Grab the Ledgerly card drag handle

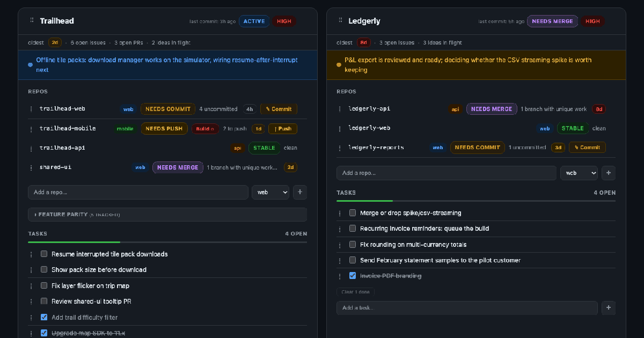[x=340, y=20]
